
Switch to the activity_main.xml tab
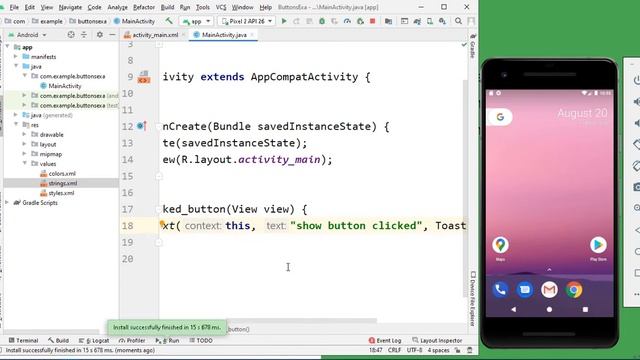click(x=155, y=35)
